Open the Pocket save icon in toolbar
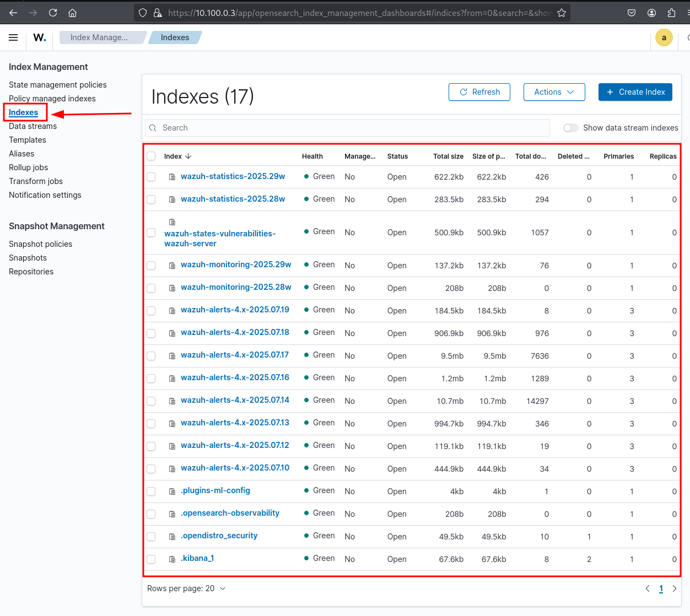Viewport: 690px width, 616px height. [x=632, y=13]
